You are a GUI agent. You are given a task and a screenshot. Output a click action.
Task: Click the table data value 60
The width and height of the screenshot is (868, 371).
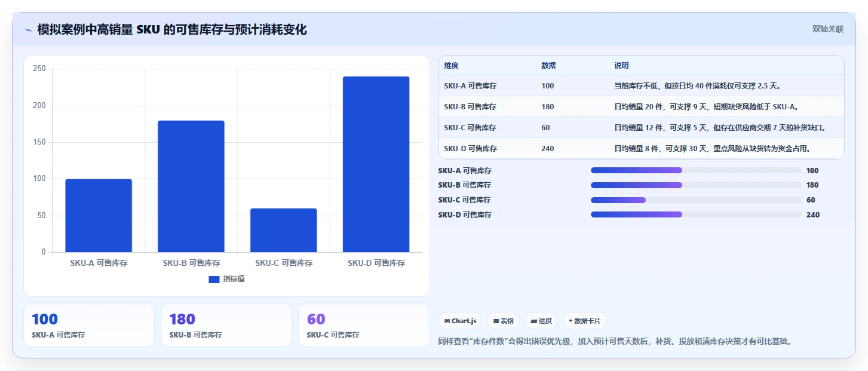(x=545, y=128)
